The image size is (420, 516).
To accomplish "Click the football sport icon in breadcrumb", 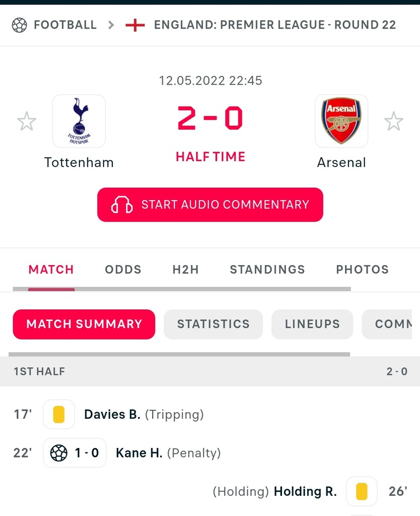I will 19,25.
